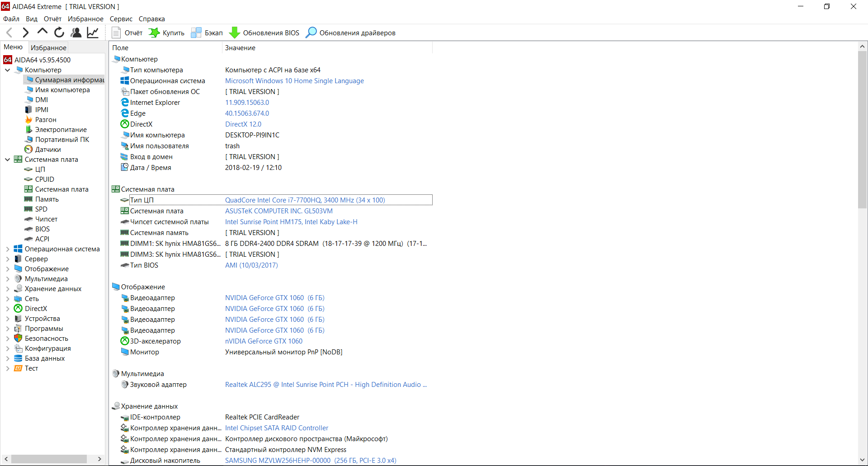Collapse the Системная плата tree node

pos(7,160)
